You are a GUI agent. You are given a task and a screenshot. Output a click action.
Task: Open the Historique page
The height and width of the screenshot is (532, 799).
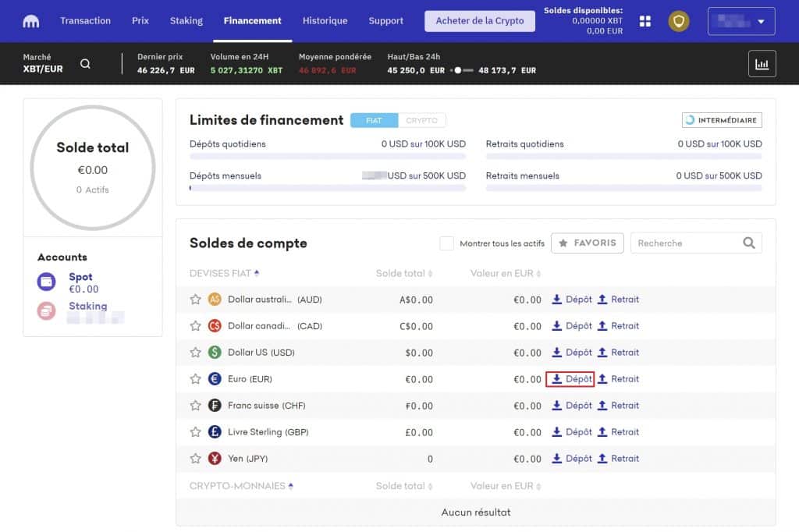325,21
